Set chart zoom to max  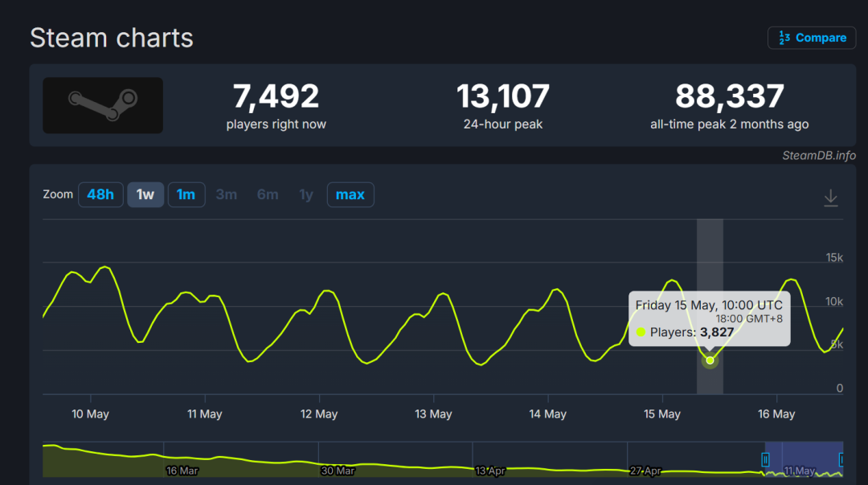[x=350, y=194]
